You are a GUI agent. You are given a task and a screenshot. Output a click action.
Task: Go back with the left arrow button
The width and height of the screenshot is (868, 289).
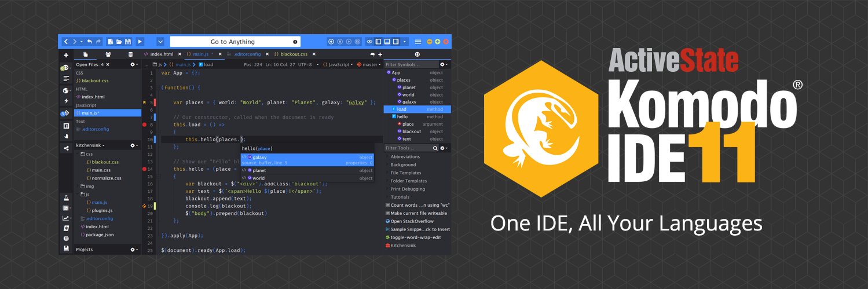point(65,42)
